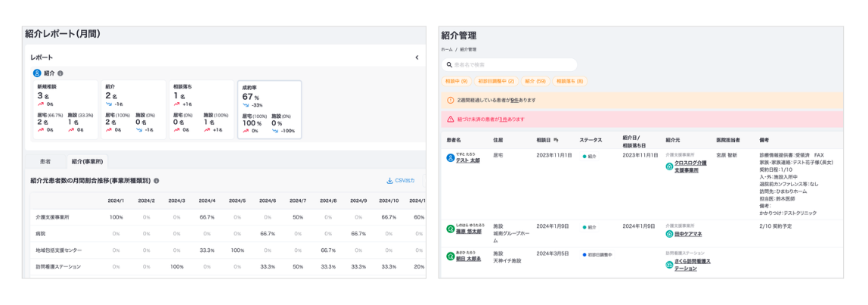Open patient 篠原 悠太郎 link
The height and width of the screenshot is (305, 868).
(468, 232)
